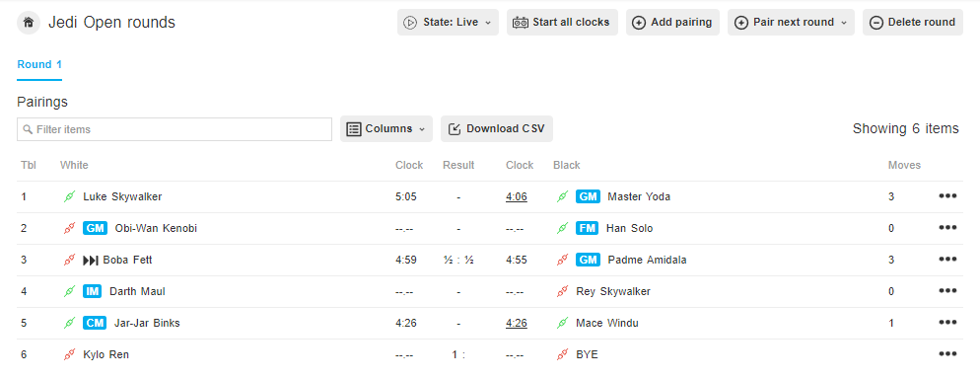Click Luke Skywalker's green connection icon
Image resolution: width=980 pixels, height=379 pixels.
coord(69,197)
